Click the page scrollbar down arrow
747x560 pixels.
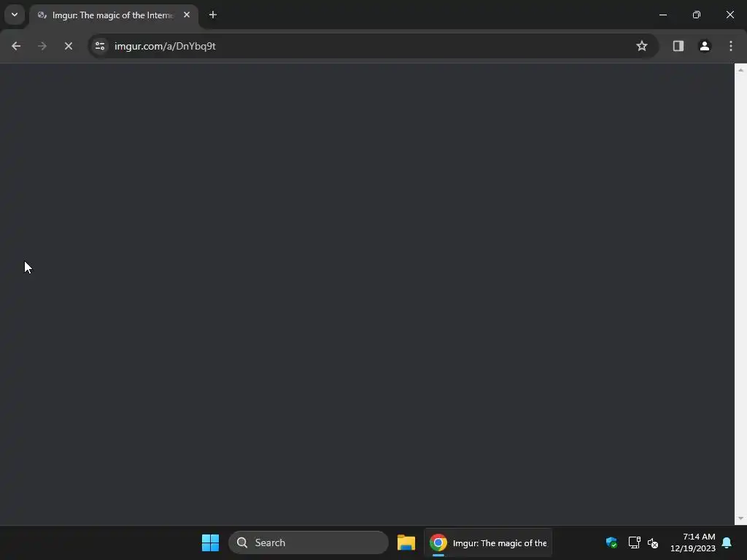pyautogui.click(x=740, y=518)
